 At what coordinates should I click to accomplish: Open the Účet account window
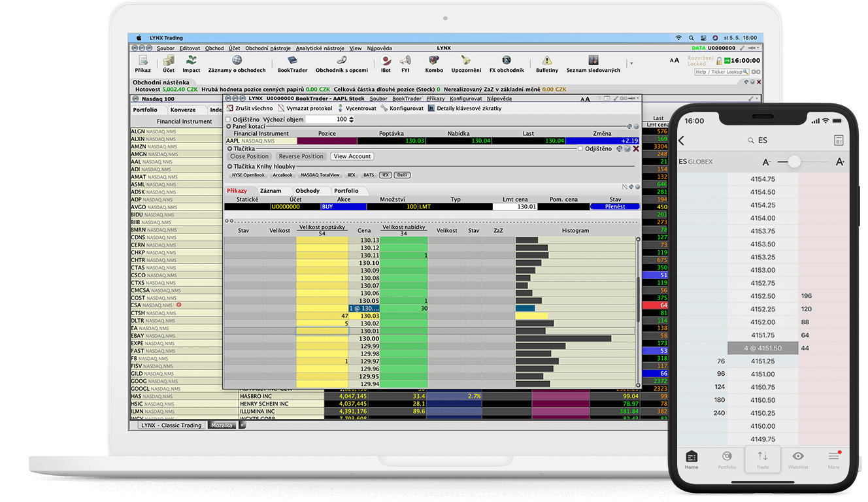[x=169, y=63]
